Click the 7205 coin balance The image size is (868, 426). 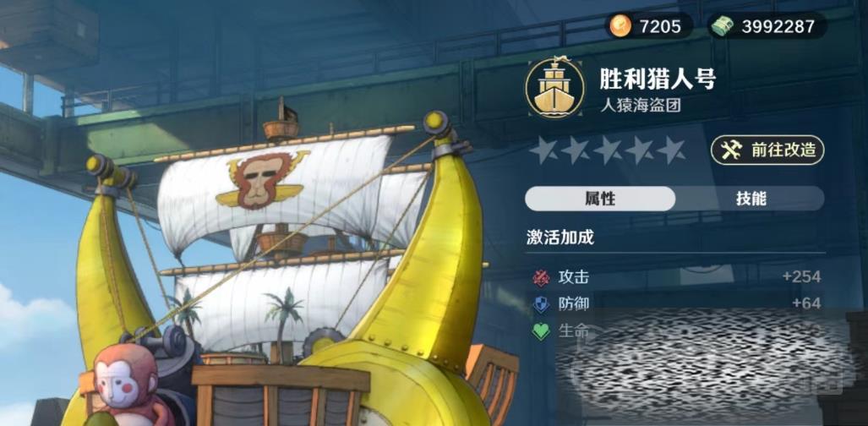click(660, 26)
